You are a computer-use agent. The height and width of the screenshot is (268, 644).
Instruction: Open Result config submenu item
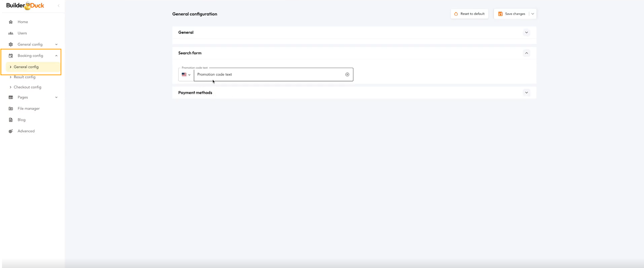25,77
